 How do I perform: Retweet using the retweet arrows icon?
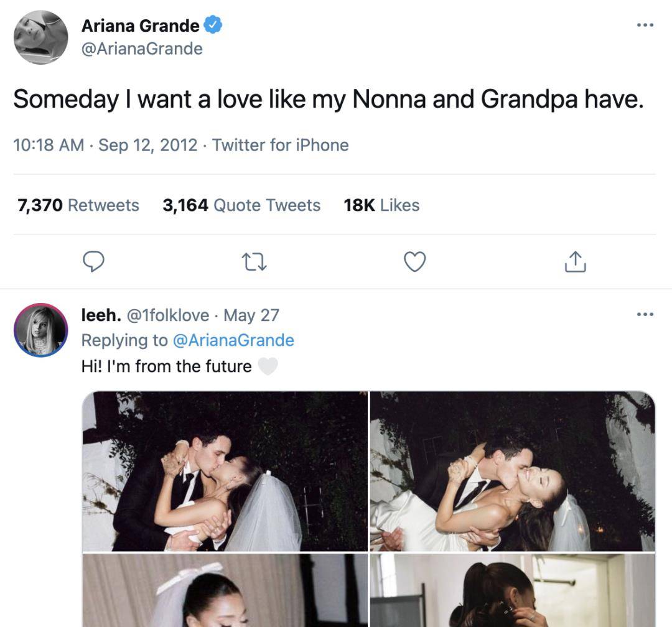[254, 262]
